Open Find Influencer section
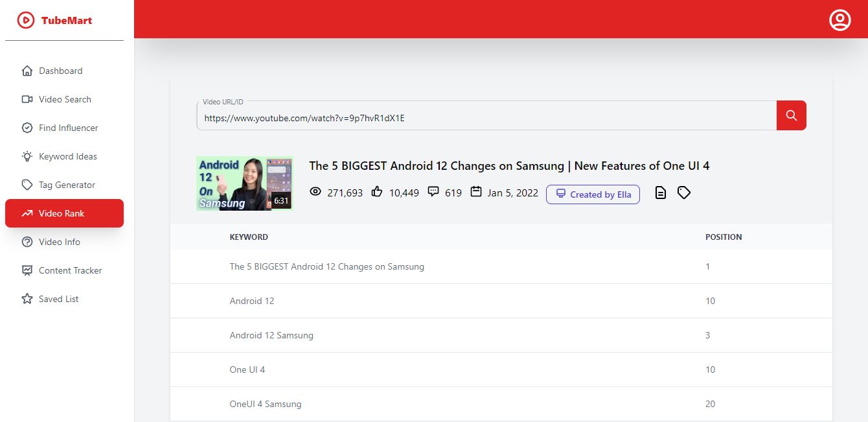 (64, 128)
